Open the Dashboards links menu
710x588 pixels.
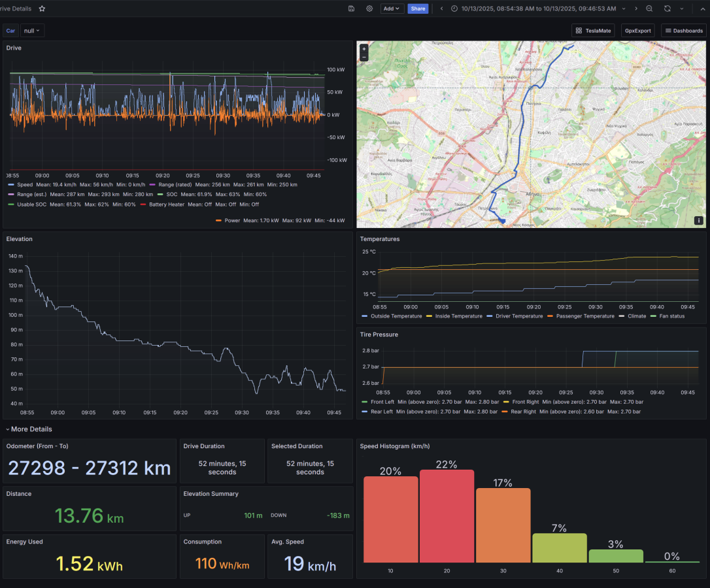point(684,31)
